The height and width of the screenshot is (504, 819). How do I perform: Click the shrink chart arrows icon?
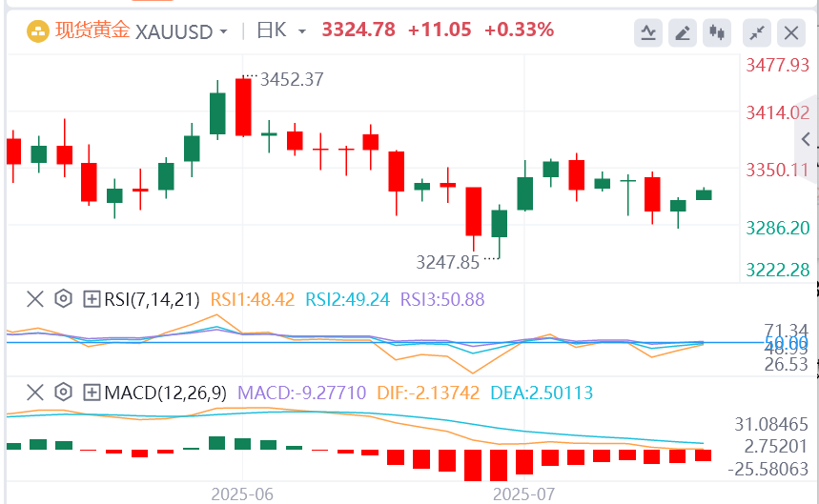click(x=757, y=33)
